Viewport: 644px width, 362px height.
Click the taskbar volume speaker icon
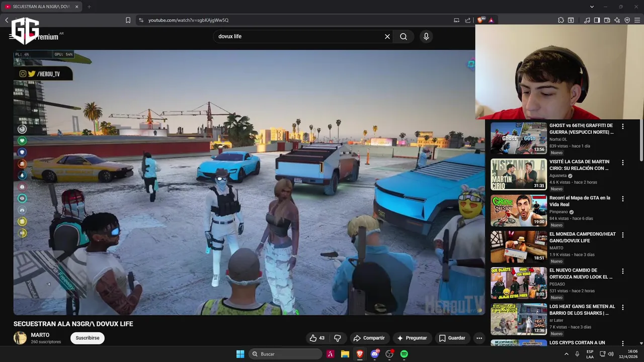coord(610,354)
